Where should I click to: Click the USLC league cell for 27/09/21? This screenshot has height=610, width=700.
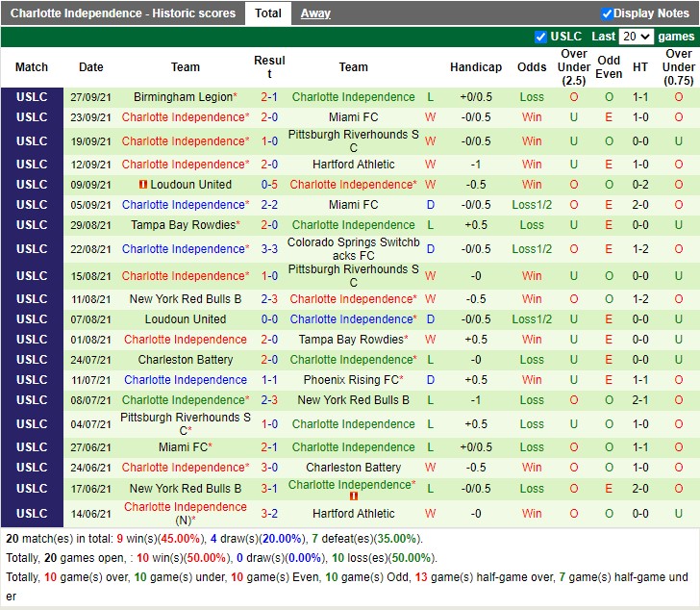pos(32,97)
